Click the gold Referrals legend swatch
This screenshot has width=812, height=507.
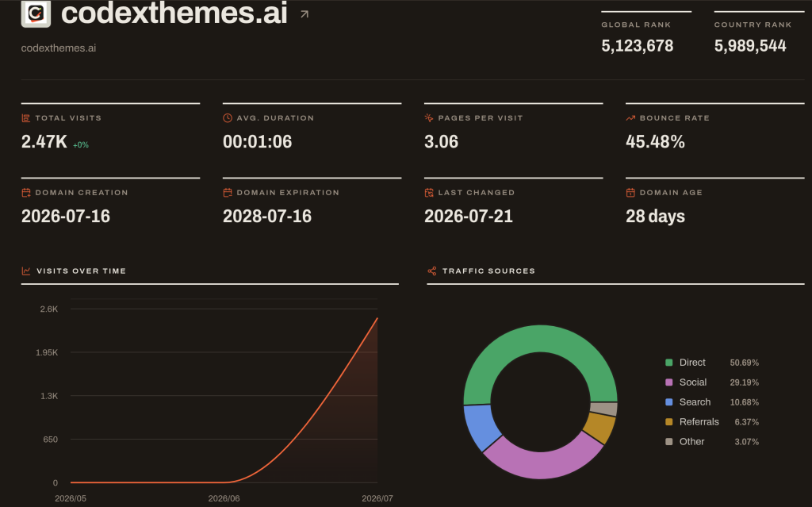click(x=669, y=422)
